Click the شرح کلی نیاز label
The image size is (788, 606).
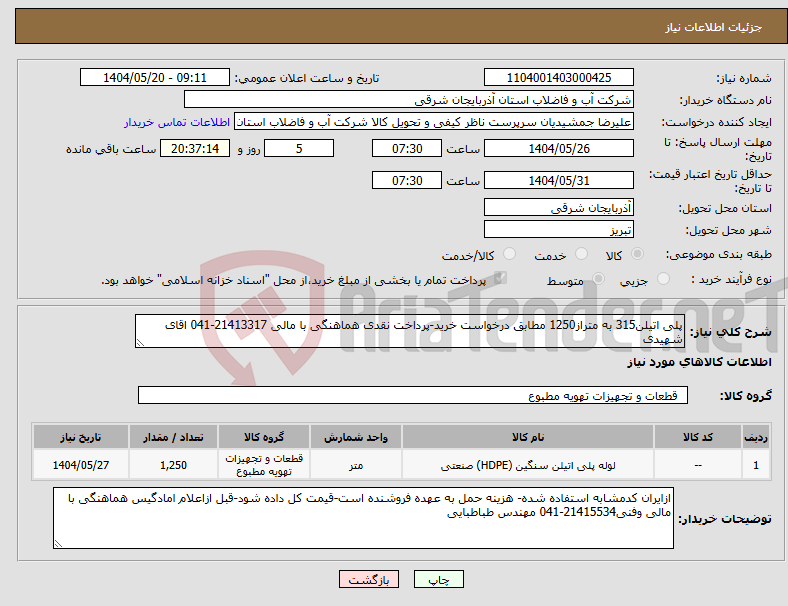tap(731, 332)
